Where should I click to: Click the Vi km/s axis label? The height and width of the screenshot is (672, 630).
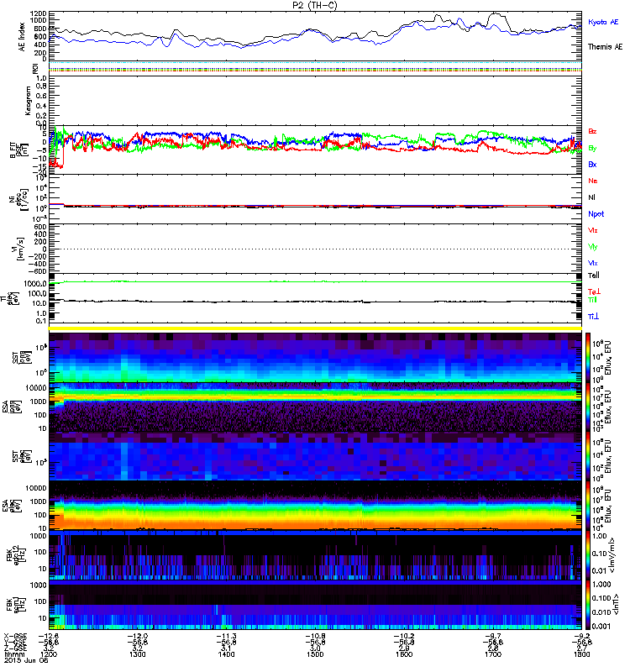coord(19,249)
